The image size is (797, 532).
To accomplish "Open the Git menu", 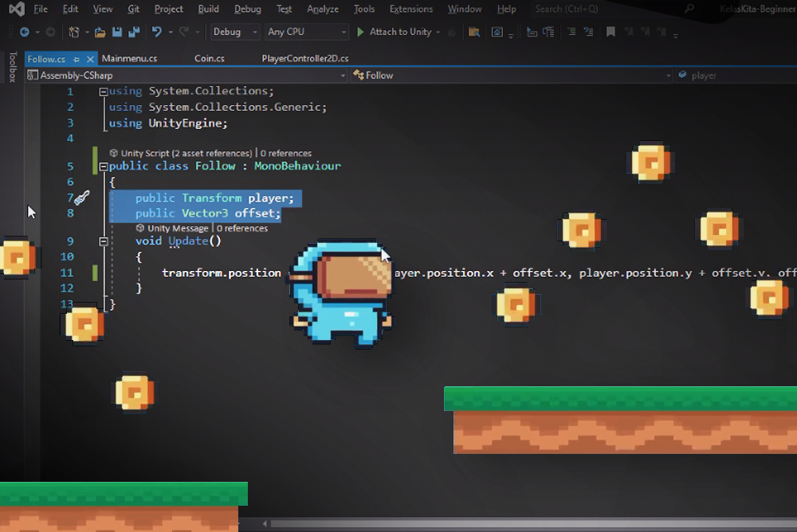I will 134,9.
